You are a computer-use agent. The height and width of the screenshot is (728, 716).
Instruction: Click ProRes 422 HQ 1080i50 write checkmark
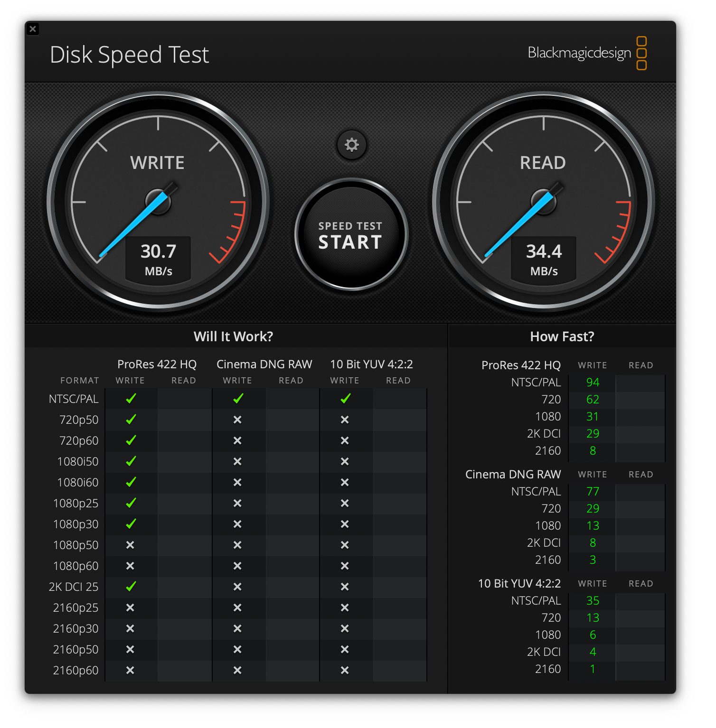pyautogui.click(x=131, y=461)
